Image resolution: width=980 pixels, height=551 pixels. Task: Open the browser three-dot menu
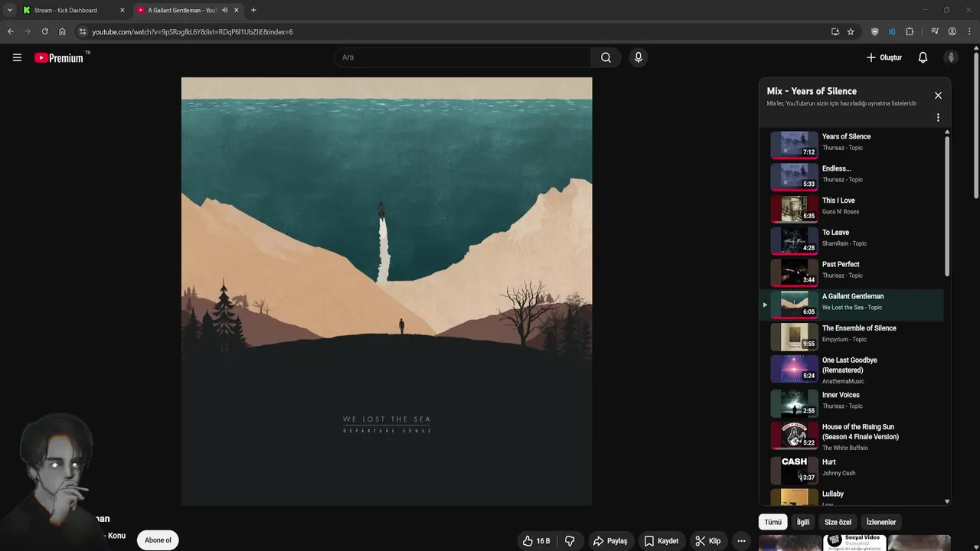pos(969,31)
